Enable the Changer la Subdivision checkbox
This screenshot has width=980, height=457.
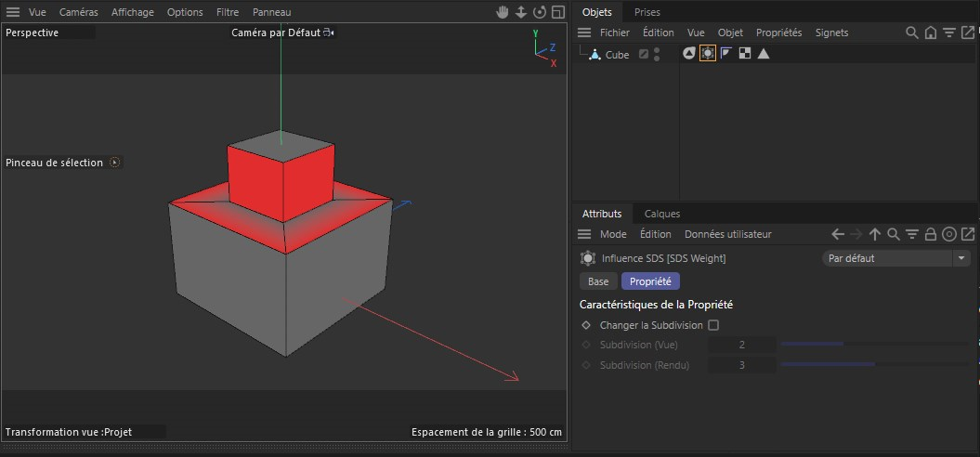point(713,325)
